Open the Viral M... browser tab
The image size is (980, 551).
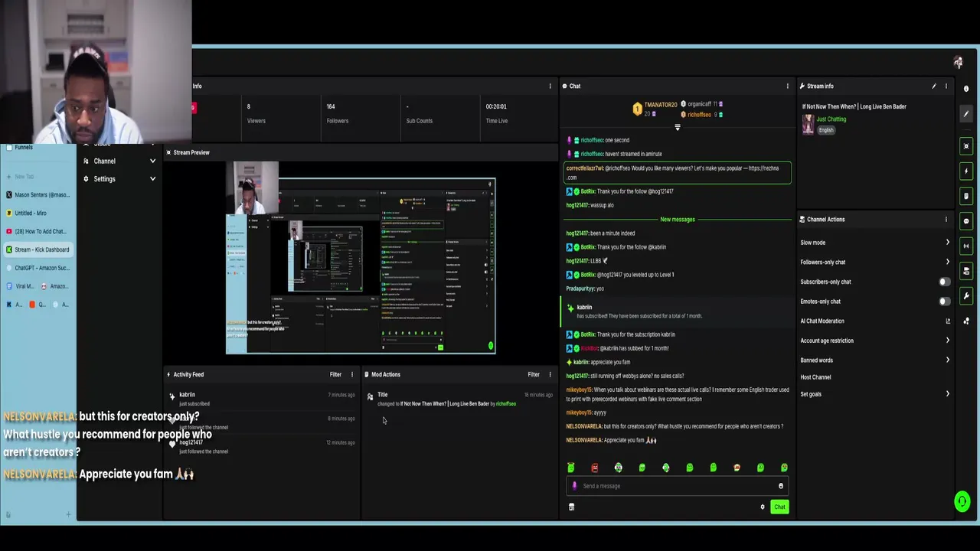(20, 286)
